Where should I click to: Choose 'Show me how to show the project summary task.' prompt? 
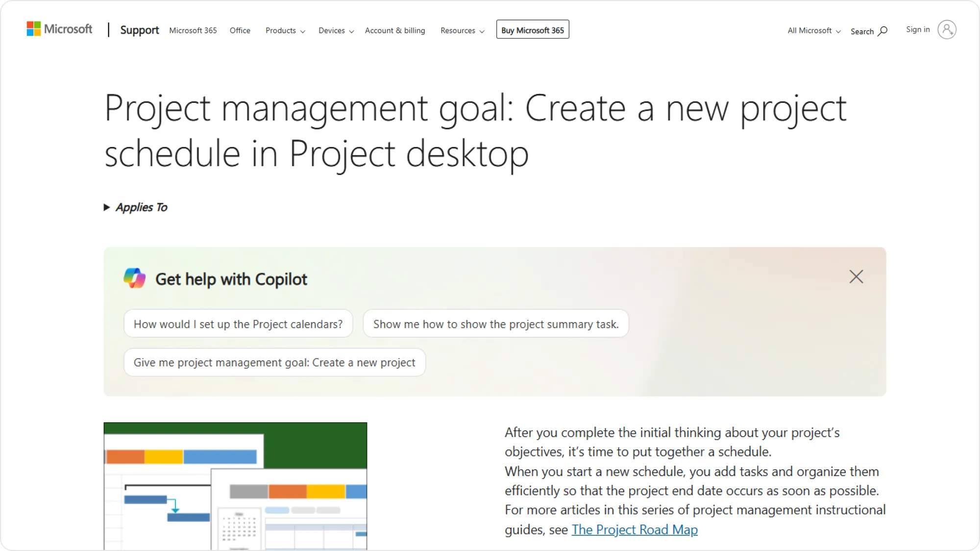(x=496, y=324)
